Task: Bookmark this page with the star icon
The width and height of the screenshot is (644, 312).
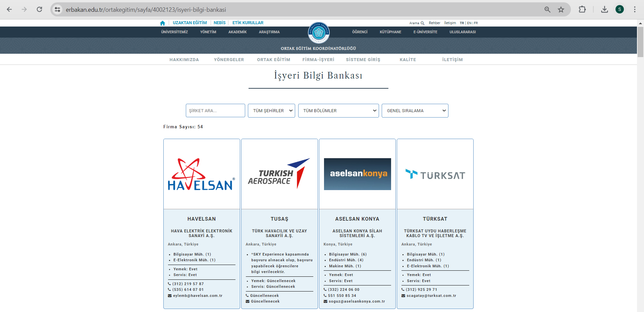Action: tap(561, 9)
